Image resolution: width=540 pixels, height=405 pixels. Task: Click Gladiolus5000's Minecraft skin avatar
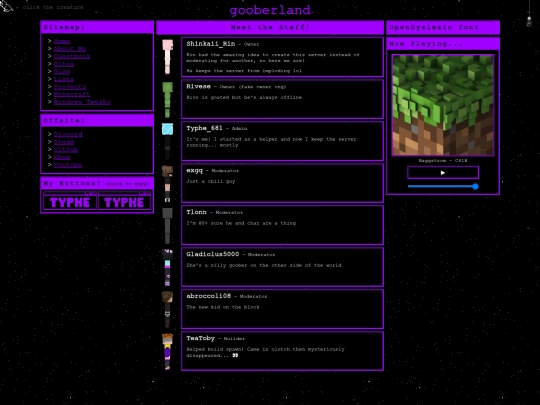point(167,268)
